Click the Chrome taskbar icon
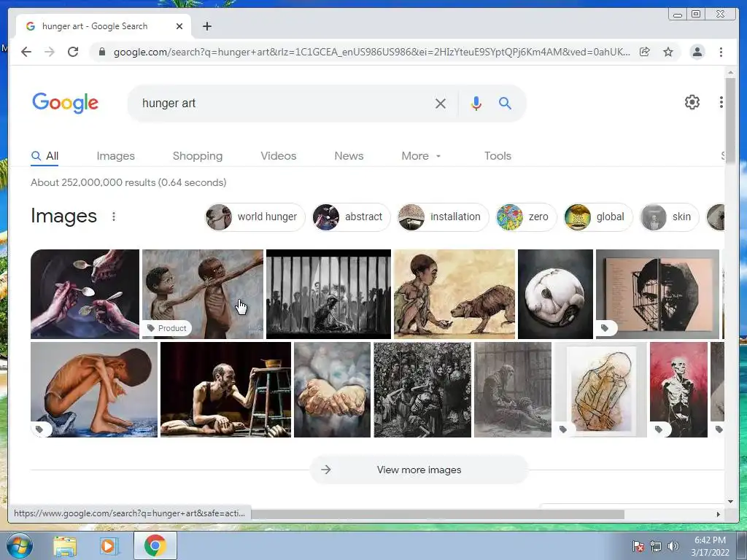 coord(155,545)
